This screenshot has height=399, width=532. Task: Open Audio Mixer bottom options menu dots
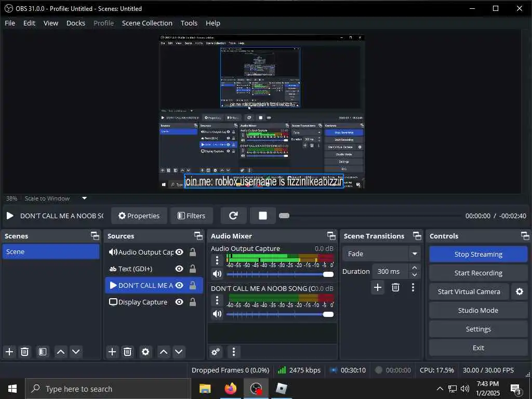(x=233, y=352)
